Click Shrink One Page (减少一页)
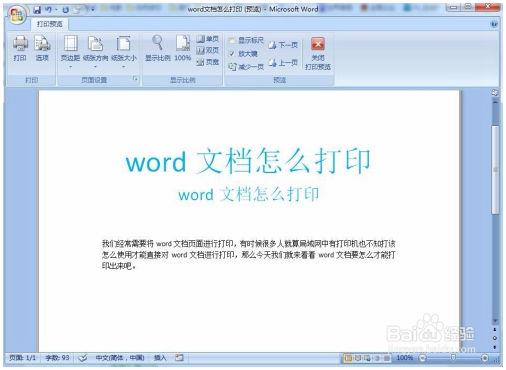 point(246,67)
